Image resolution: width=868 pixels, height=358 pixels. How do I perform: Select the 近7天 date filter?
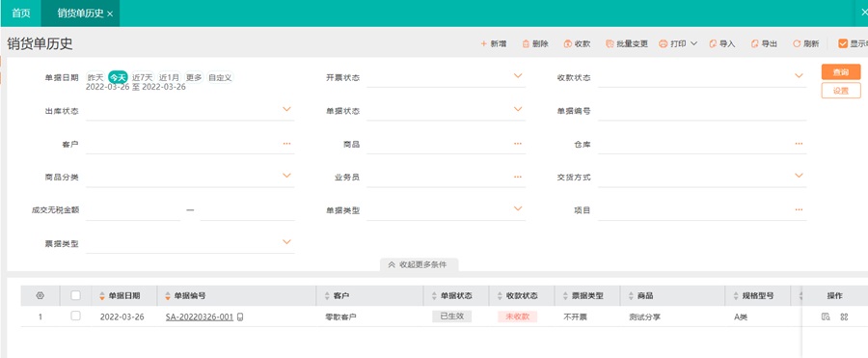point(143,77)
